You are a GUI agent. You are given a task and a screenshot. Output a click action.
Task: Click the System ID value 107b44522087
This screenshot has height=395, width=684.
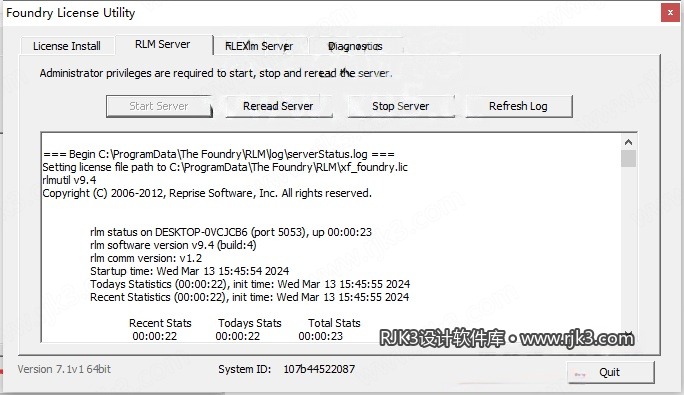point(319,369)
